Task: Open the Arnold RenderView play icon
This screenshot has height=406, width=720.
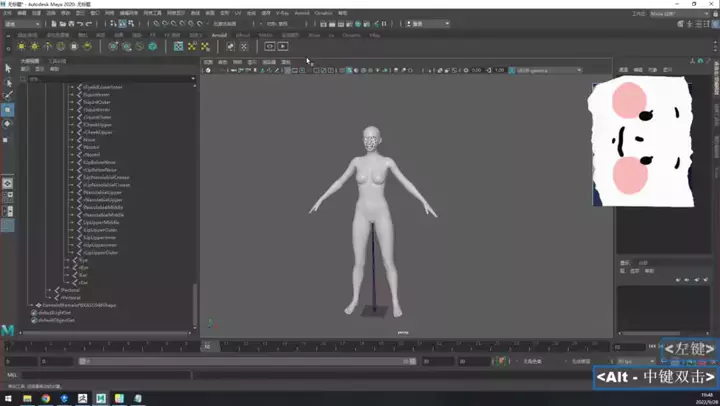Action: click(283, 46)
